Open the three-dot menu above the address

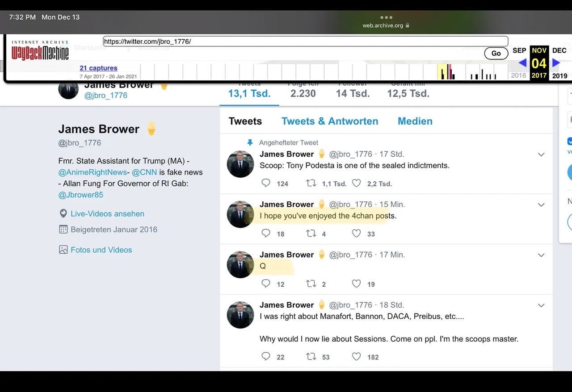tap(386, 17)
